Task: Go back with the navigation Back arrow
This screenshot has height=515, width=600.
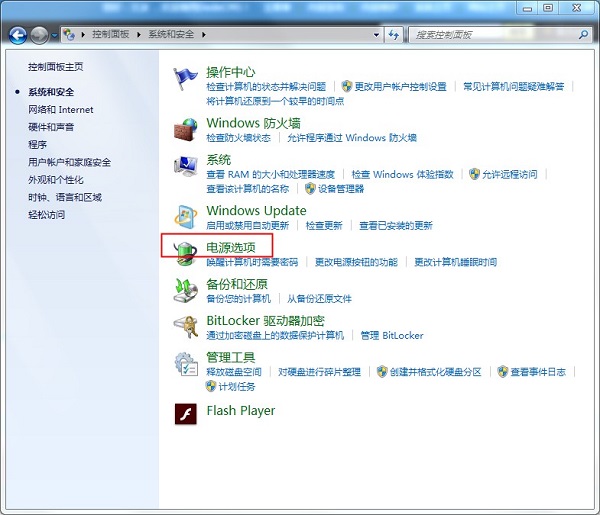Action: tap(17, 35)
